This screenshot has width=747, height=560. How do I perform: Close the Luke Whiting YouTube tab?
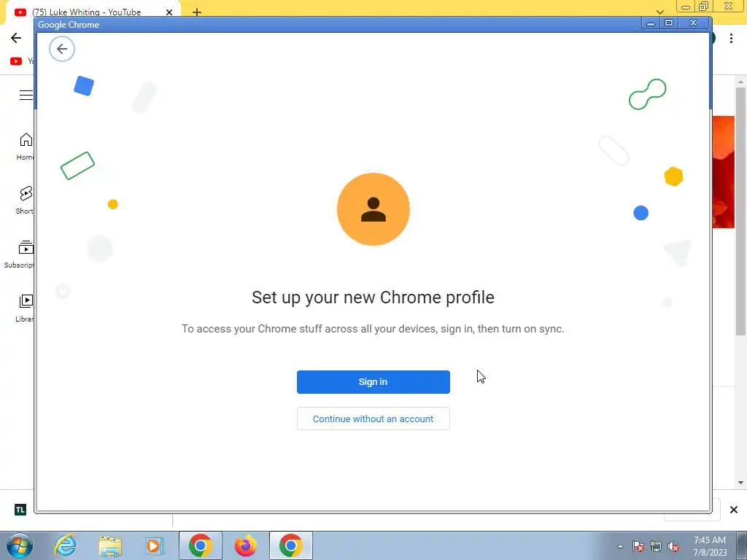169,12
